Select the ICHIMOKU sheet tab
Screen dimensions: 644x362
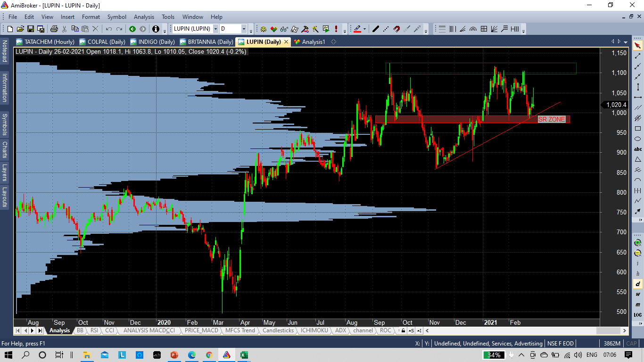[315, 330]
